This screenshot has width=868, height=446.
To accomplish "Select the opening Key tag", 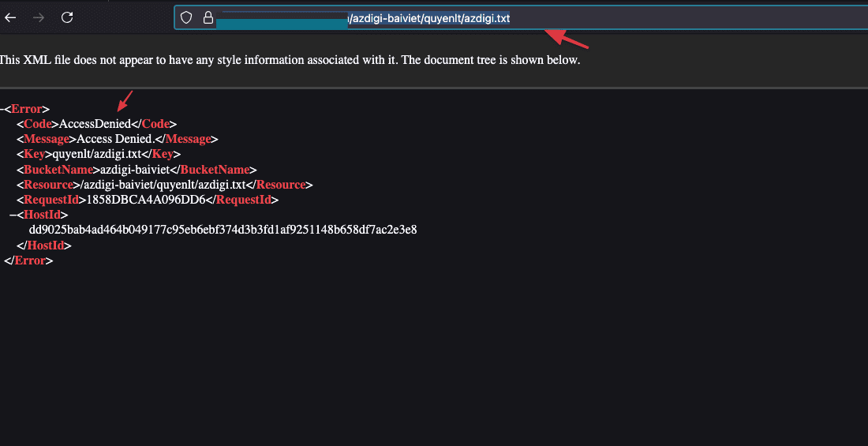I will pyautogui.click(x=35, y=154).
